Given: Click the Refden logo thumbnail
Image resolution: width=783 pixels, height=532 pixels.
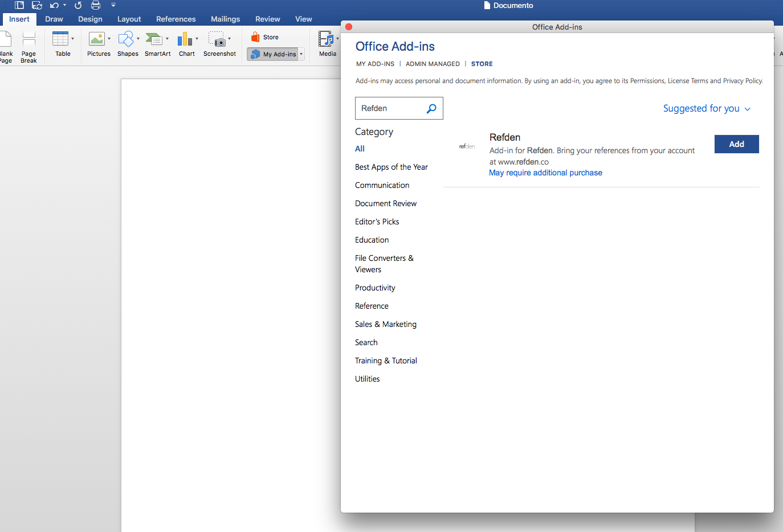Looking at the screenshot, I should [x=467, y=146].
